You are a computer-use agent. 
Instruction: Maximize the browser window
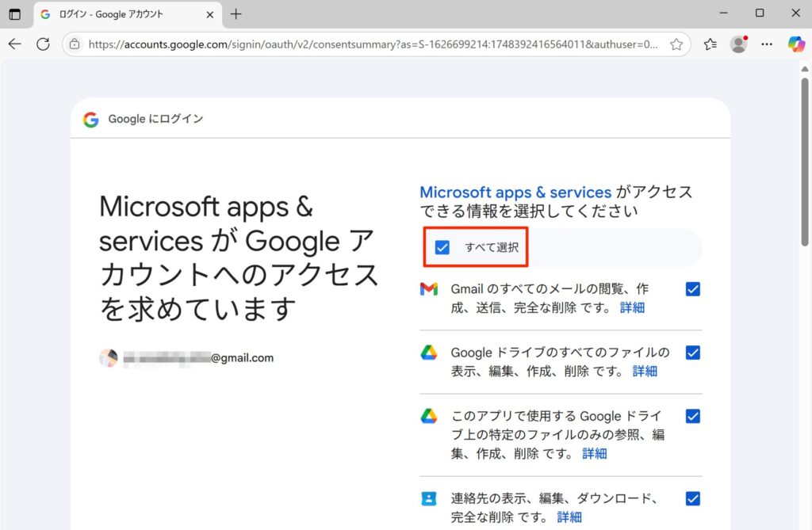(760, 13)
